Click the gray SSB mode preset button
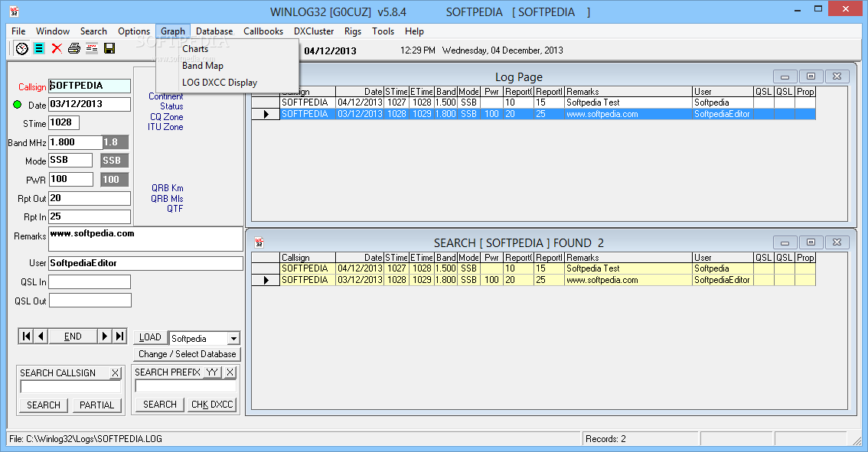Image resolution: width=868 pixels, height=452 pixels. pos(115,161)
